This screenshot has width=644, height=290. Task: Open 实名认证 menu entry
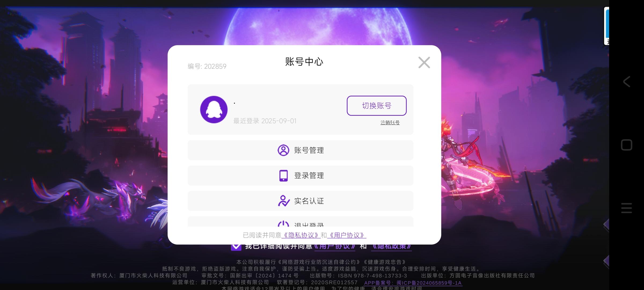pyautogui.click(x=300, y=201)
